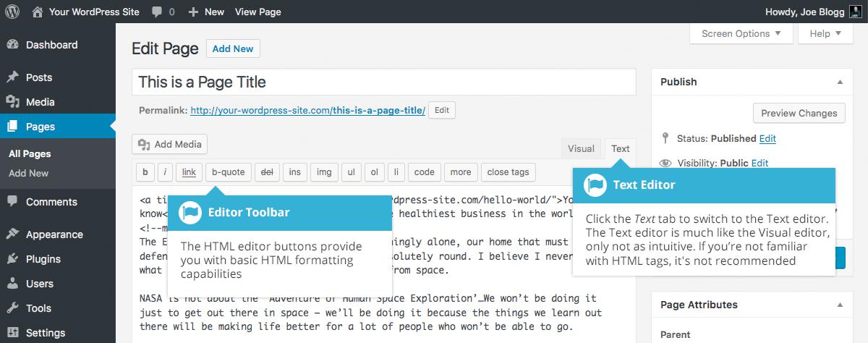Viewport: 868px width, 343px height.
Task: Open the Posts pin icon menu
Action: pos(12,77)
